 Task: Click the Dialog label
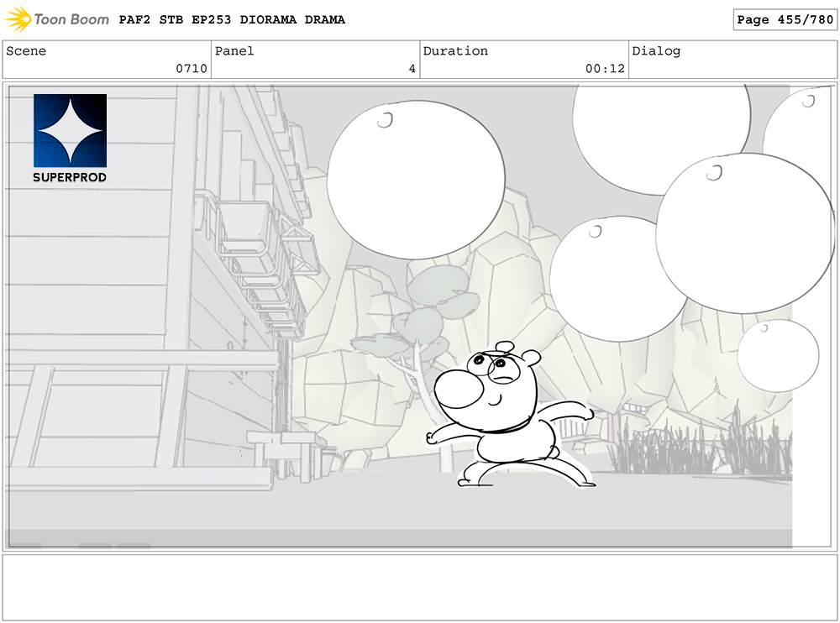pos(656,51)
